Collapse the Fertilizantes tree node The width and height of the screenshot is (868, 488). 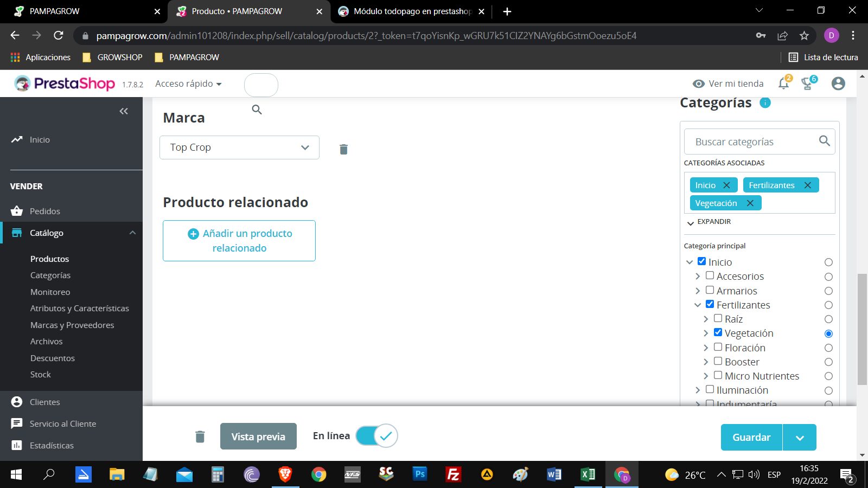click(698, 305)
